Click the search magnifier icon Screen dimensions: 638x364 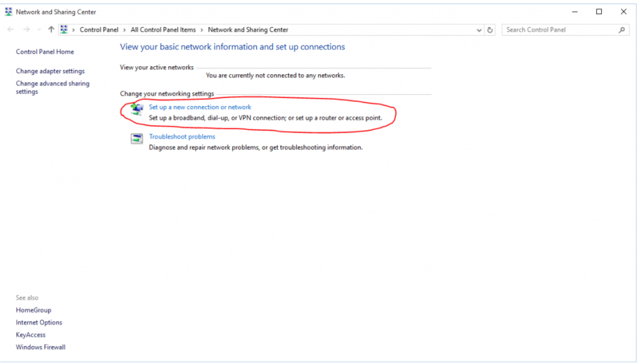[622, 30]
